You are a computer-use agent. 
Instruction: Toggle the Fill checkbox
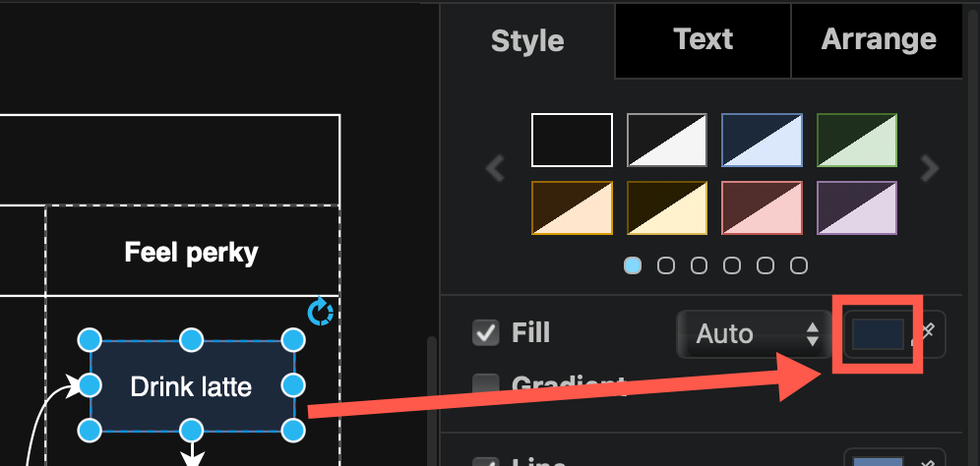pos(486,333)
